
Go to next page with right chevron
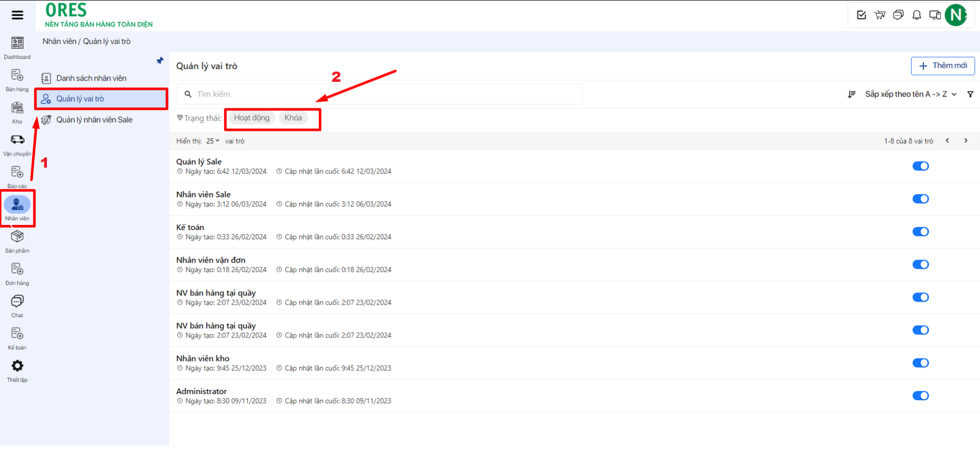(x=966, y=141)
